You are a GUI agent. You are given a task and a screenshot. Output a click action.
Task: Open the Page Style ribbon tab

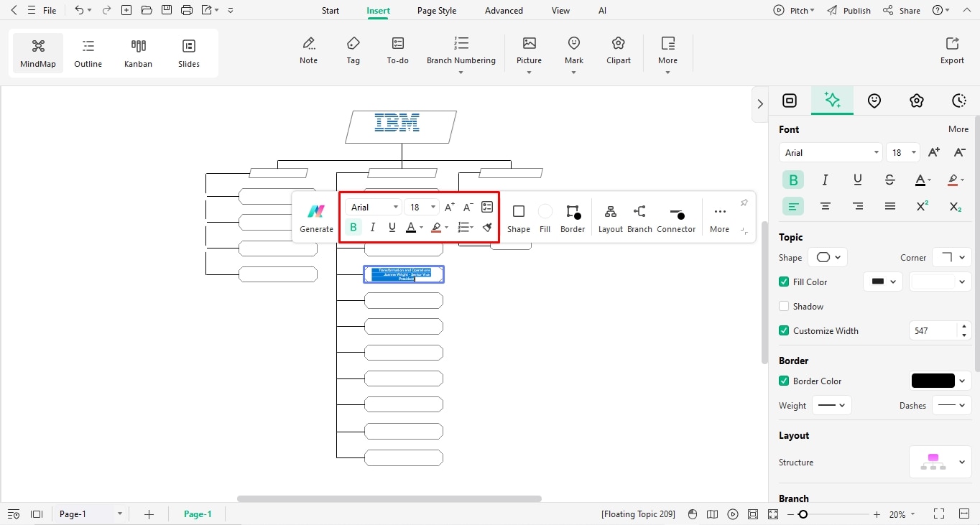click(x=437, y=11)
